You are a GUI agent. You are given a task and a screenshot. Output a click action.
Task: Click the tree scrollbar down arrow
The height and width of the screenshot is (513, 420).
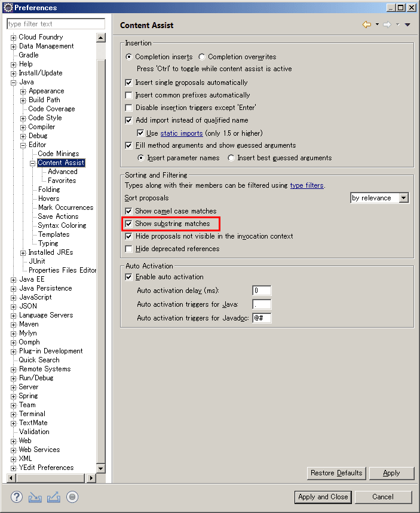(101, 469)
